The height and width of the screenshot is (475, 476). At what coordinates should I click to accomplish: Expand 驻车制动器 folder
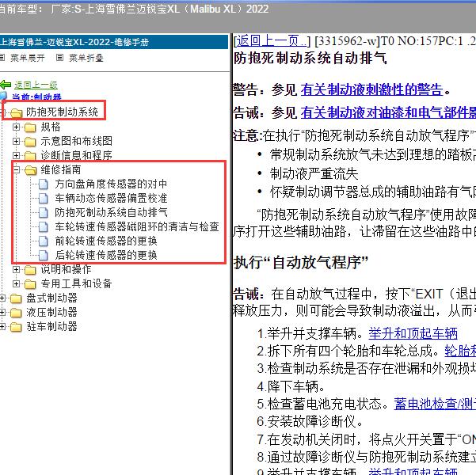[2, 327]
